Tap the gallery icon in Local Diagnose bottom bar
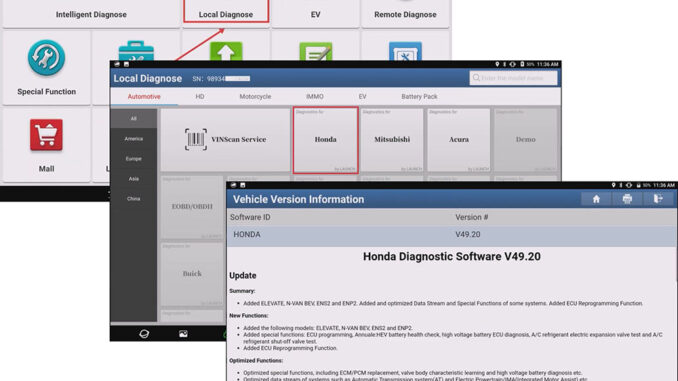This screenshot has width=678, height=381. (183, 334)
